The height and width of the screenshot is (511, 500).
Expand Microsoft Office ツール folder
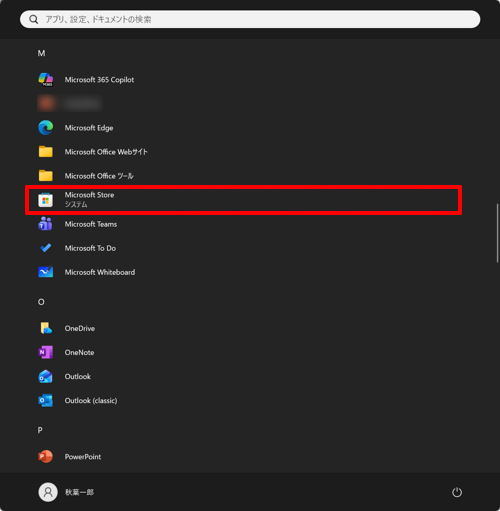[86, 176]
